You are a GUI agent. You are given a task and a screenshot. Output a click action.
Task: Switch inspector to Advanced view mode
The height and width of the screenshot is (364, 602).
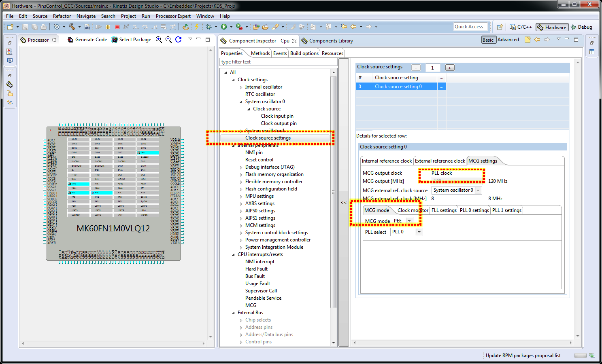(x=508, y=40)
